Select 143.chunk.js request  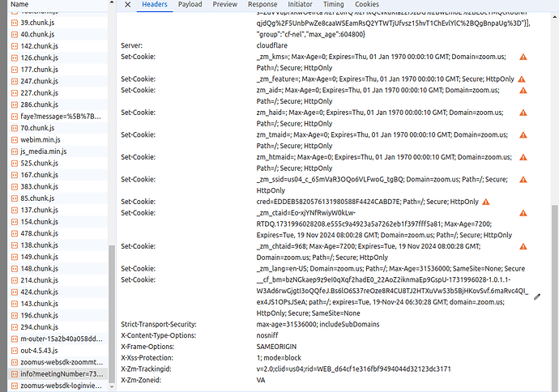[x=58, y=304]
